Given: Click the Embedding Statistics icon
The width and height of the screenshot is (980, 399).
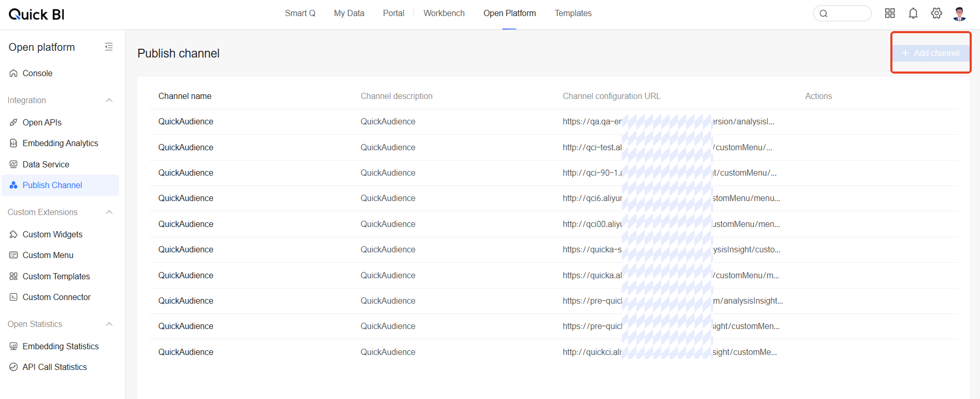Looking at the screenshot, I should (13, 347).
